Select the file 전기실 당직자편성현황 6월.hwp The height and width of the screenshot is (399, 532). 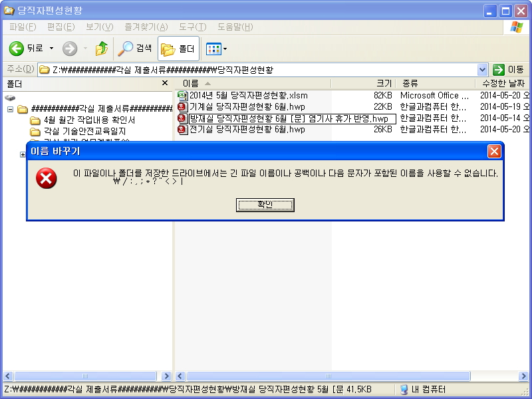click(x=247, y=130)
